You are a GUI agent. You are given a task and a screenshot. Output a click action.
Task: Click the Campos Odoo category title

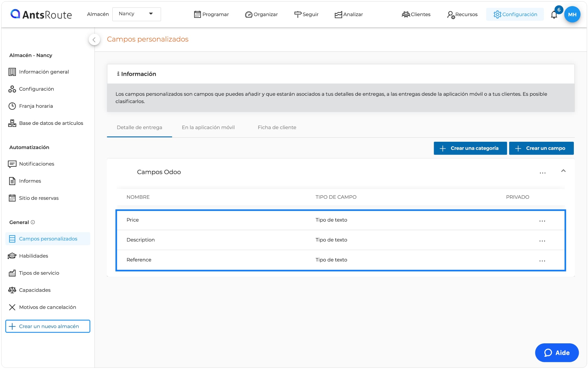[x=159, y=172]
